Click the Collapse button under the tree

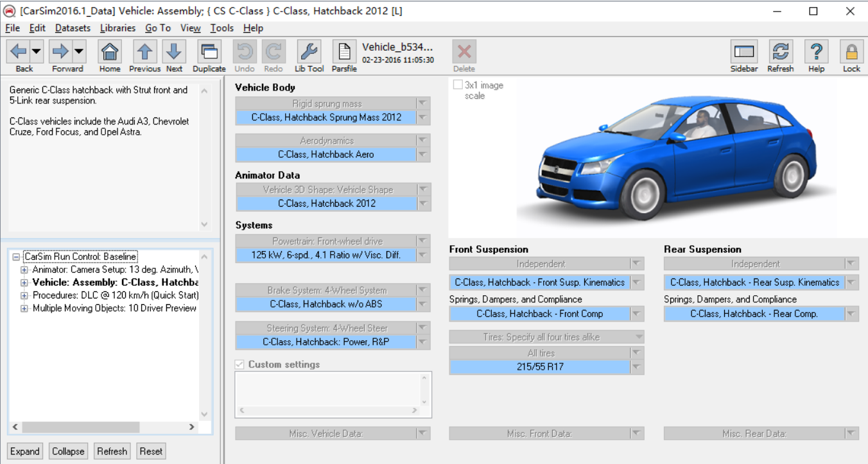pyautogui.click(x=68, y=451)
